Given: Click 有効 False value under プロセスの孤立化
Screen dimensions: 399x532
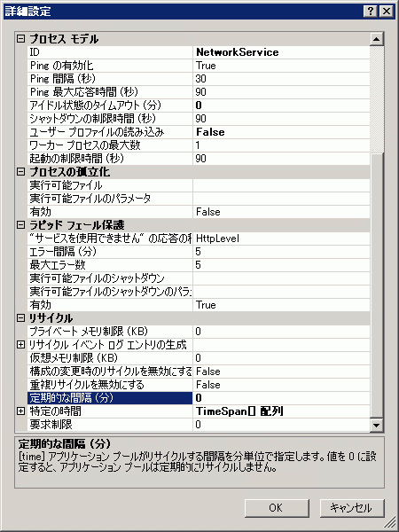Looking at the screenshot, I should pos(282,212).
